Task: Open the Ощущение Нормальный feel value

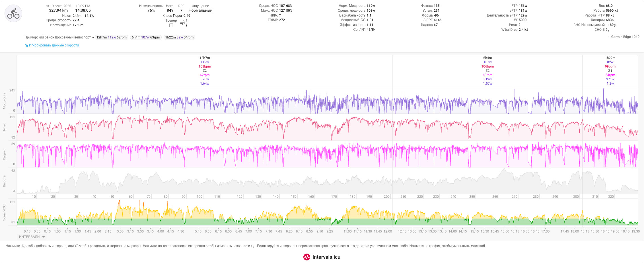Action: click(200, 11)
